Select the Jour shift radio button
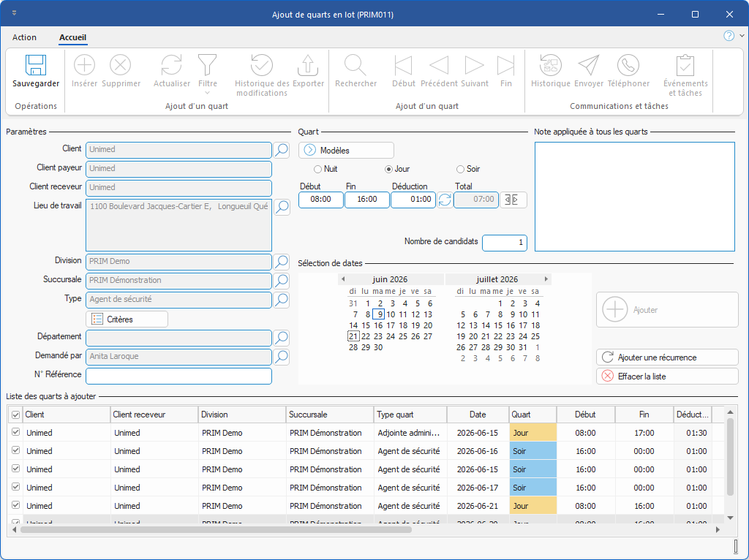This screenshot has width=749, height=560. (x=389, y=169)
